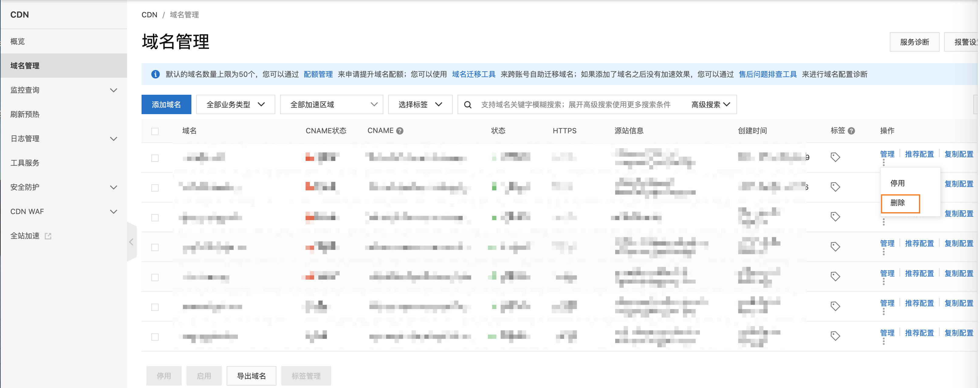Viewport: 980px width, 388px height.
Task: Tick the checkbox of the fourth domain row
Action: point(155,247)
